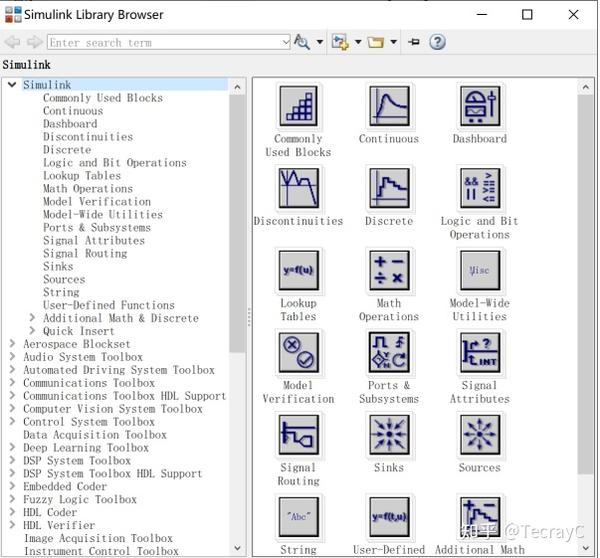The width and height of the screenshot is (600, 558).
Task: Expand the Control System Toolbox node
Action: pyautogui.click(x=12, y=421)
